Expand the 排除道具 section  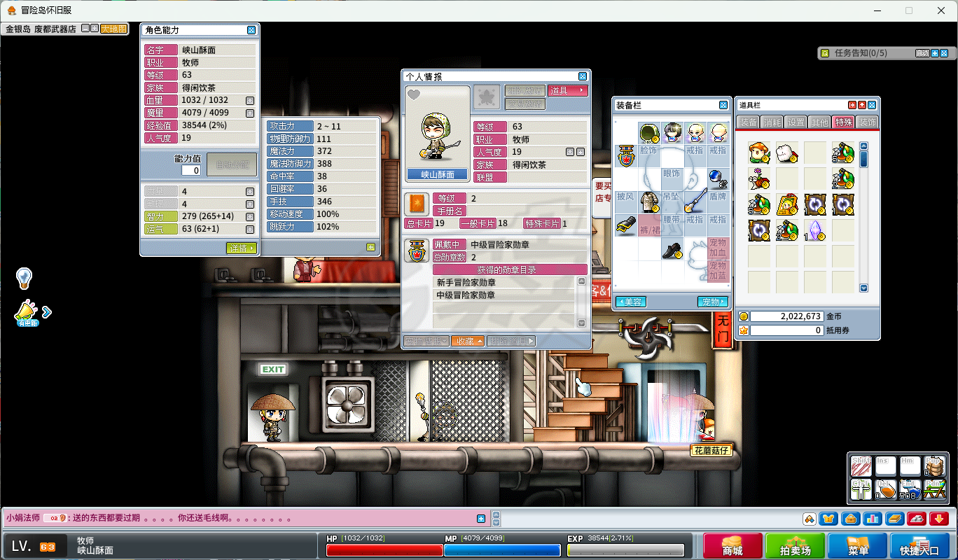coord(511,341)
